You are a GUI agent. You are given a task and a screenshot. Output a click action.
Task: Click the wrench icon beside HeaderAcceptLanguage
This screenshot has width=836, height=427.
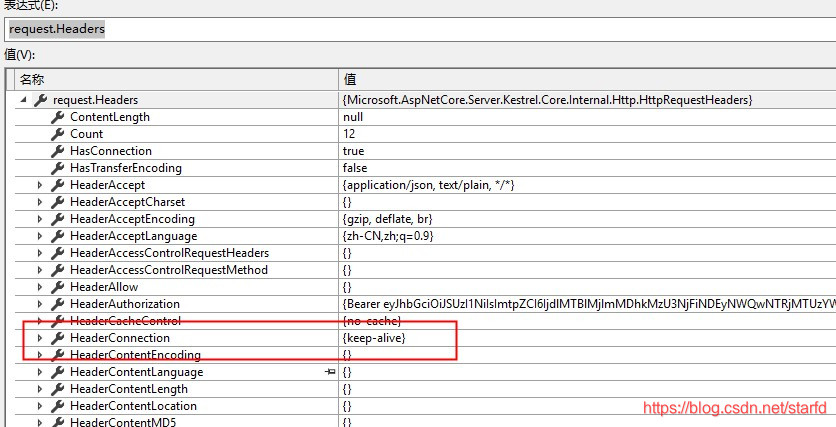[x=57, y=236]
